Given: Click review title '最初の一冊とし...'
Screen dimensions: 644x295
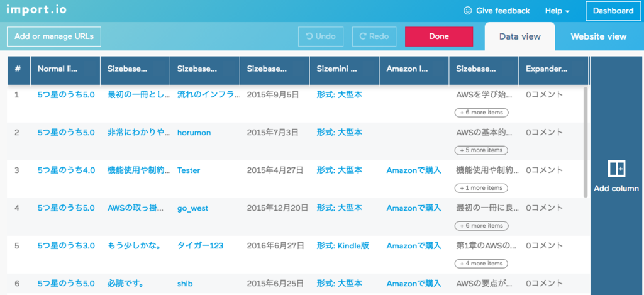Looking at the screenshot, I should 138,95.
